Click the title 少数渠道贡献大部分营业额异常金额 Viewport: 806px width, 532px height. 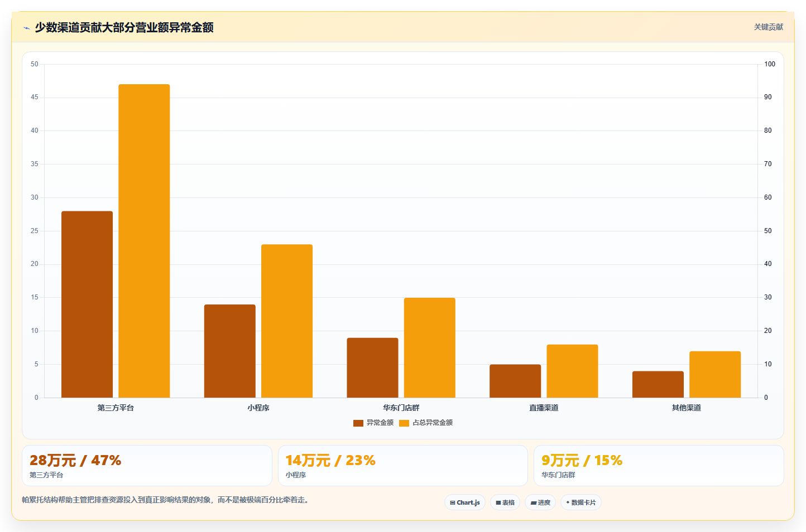[124, 27]
